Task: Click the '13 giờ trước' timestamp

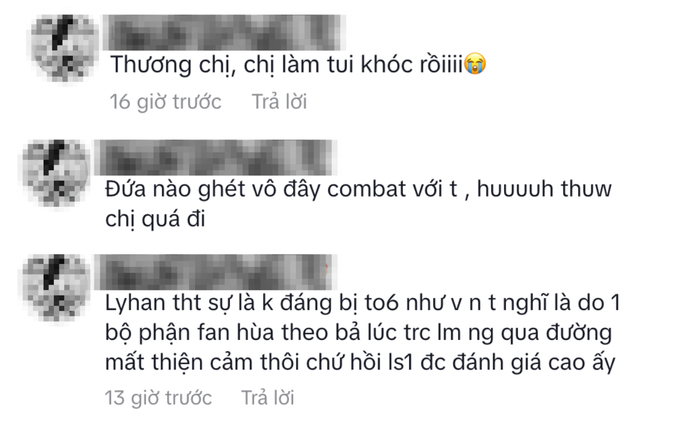Action: (x=158, y=398)
